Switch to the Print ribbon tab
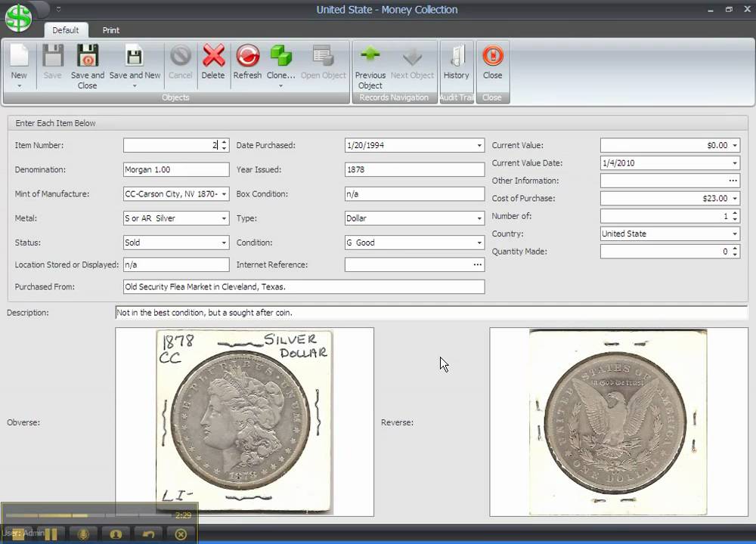The width and height of the screenshot is (756, 544). point(111,30)
